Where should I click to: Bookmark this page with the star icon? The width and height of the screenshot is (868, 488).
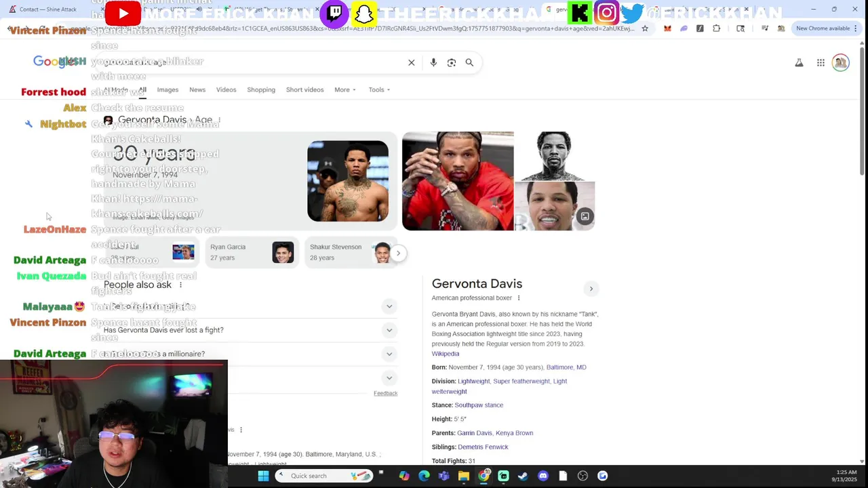[645, 28]
